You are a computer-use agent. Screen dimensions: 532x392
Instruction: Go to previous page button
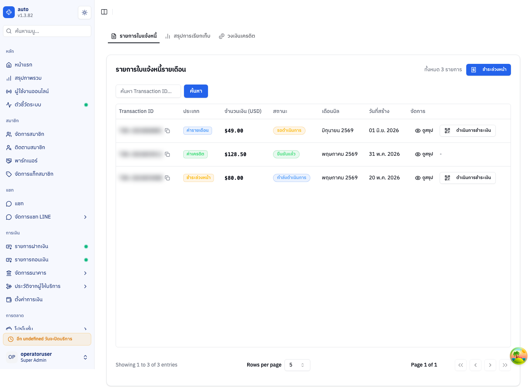(x=475, y=365)
